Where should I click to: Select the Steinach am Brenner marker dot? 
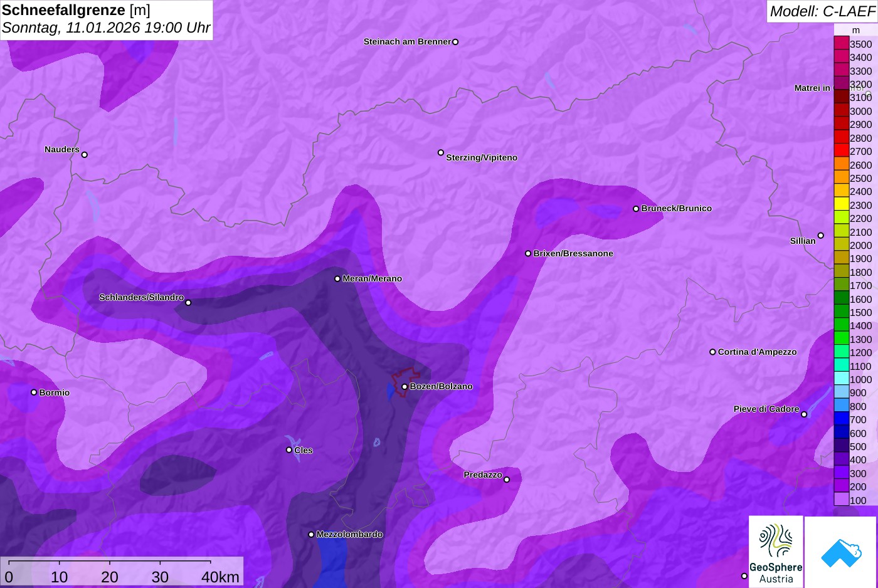pos(455,42)
